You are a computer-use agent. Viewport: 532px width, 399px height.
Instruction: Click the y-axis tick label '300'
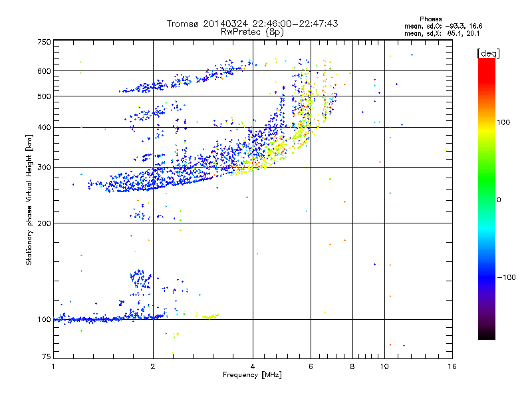44,168
